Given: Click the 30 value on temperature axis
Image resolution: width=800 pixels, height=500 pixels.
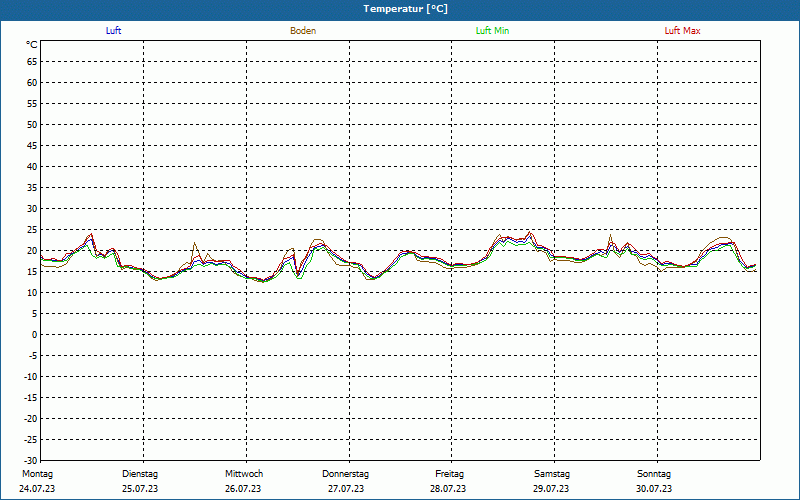Looking at the screenshot, I should (x=32, y=209).
